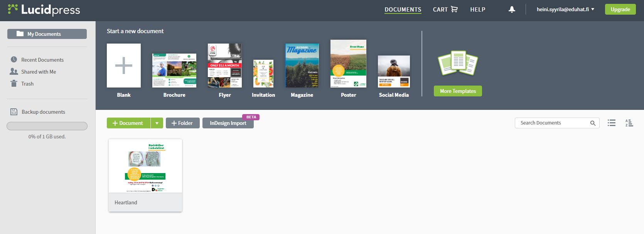Click the green Upgrade button
This screenshot has width=644, height=234.
[x=620, y=10]
